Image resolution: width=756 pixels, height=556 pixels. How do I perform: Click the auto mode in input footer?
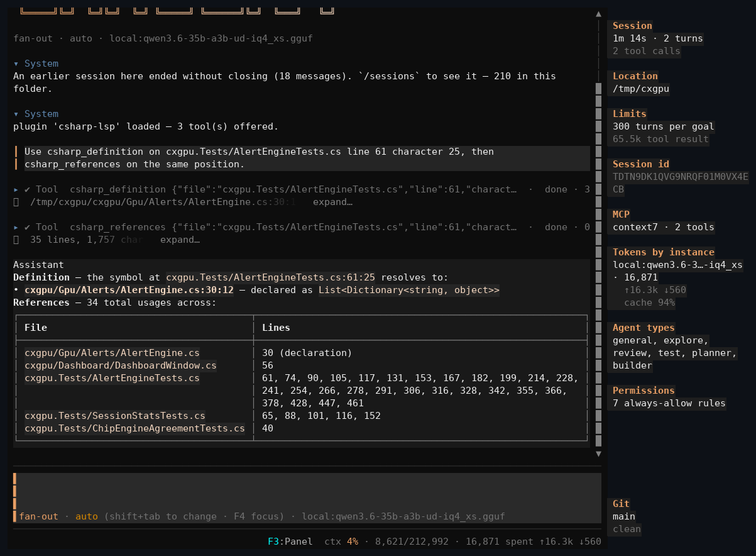tap(87, 516)
